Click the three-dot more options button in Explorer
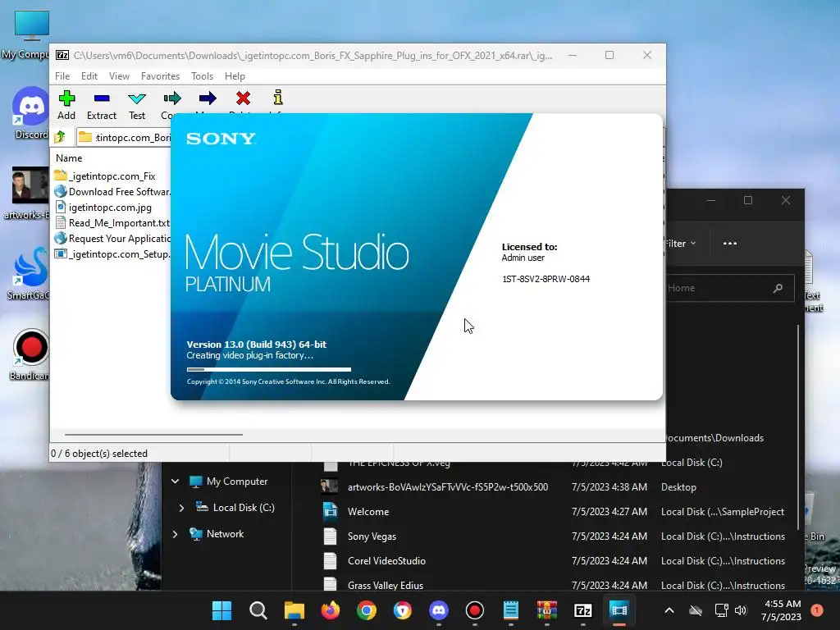The image size is (840, 630). [729, 243]
